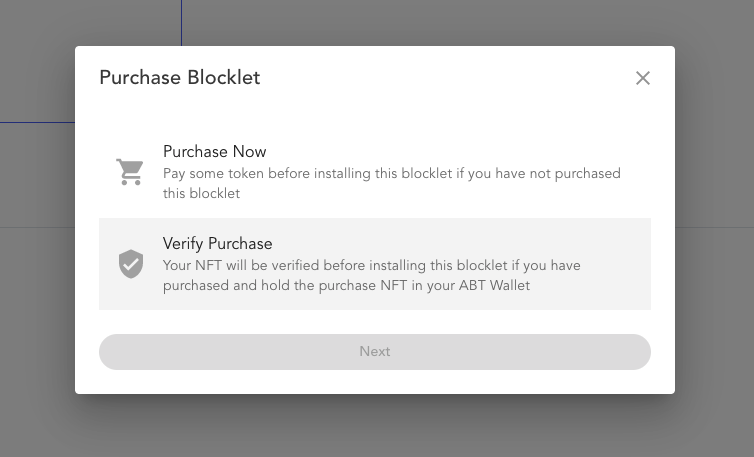Click the 'Your NFT will be verified' description

[371, 266]
